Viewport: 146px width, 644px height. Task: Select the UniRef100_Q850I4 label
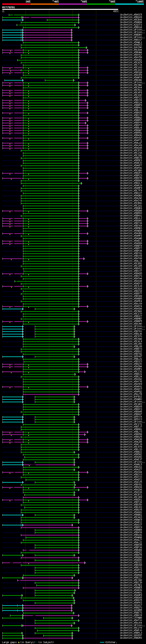click(131, 417)
